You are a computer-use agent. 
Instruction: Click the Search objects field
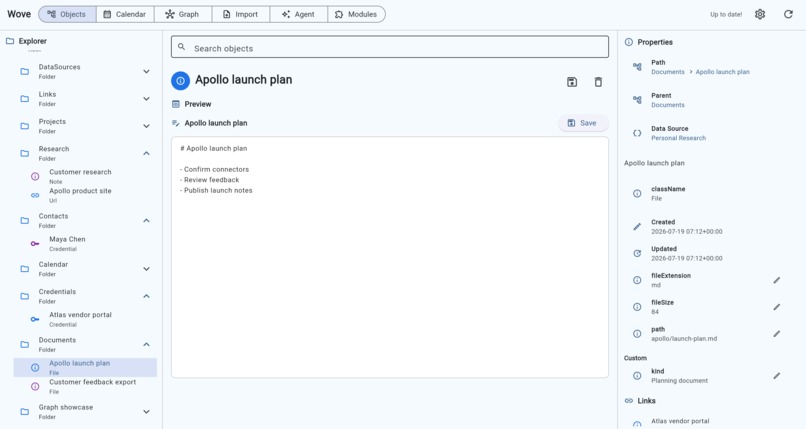[390, 47]
